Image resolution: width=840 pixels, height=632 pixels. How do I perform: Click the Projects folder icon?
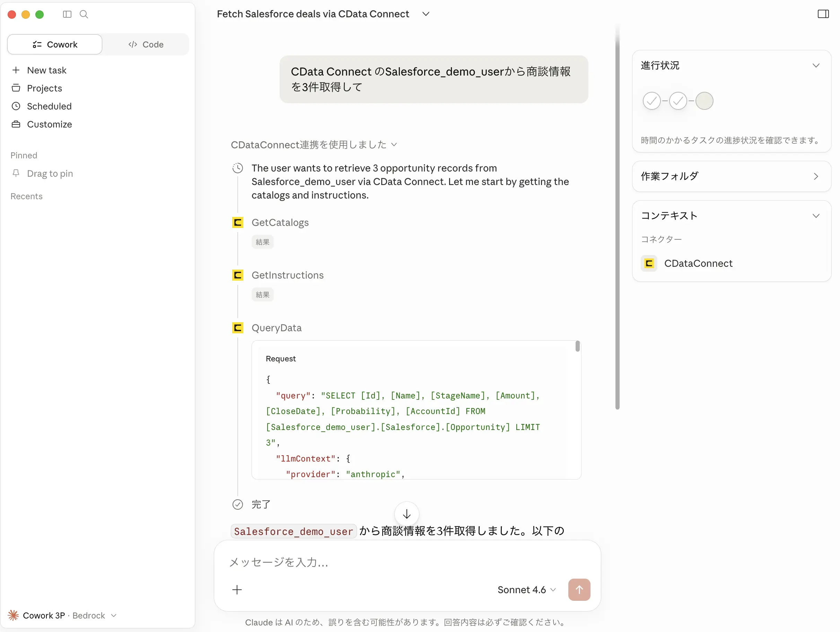(16, 88)
